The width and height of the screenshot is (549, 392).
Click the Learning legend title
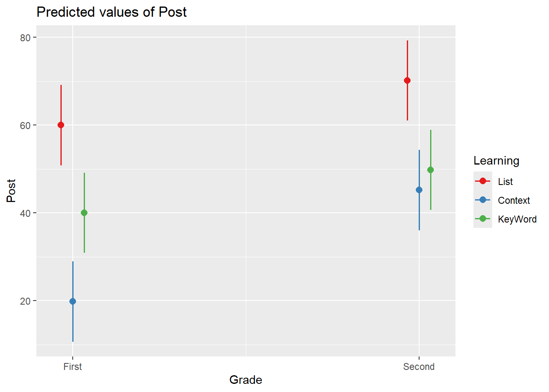click(x=496, y=161)
